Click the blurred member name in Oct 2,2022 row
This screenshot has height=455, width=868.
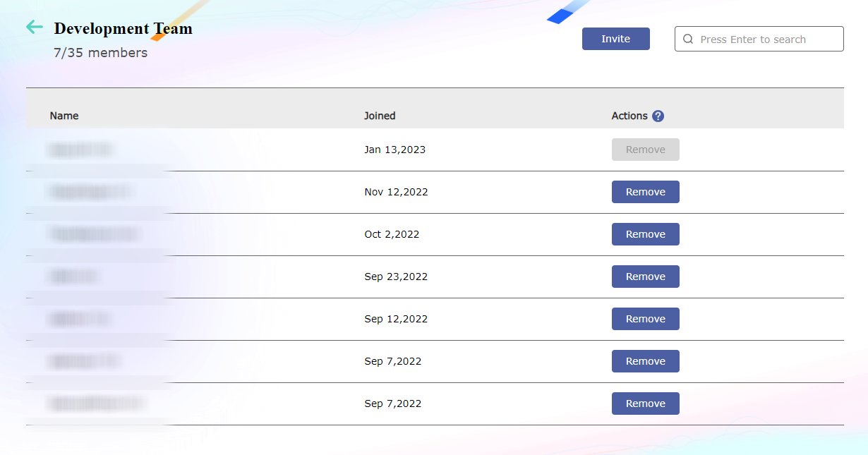click(x=95, y=234)
